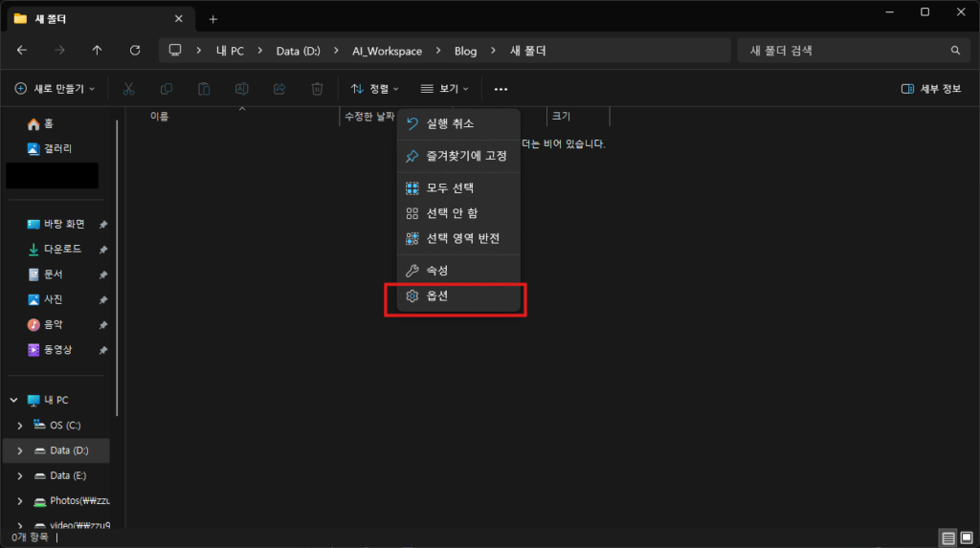
Task: Expand the Data (E:) drive node
Action: point(20,475)
